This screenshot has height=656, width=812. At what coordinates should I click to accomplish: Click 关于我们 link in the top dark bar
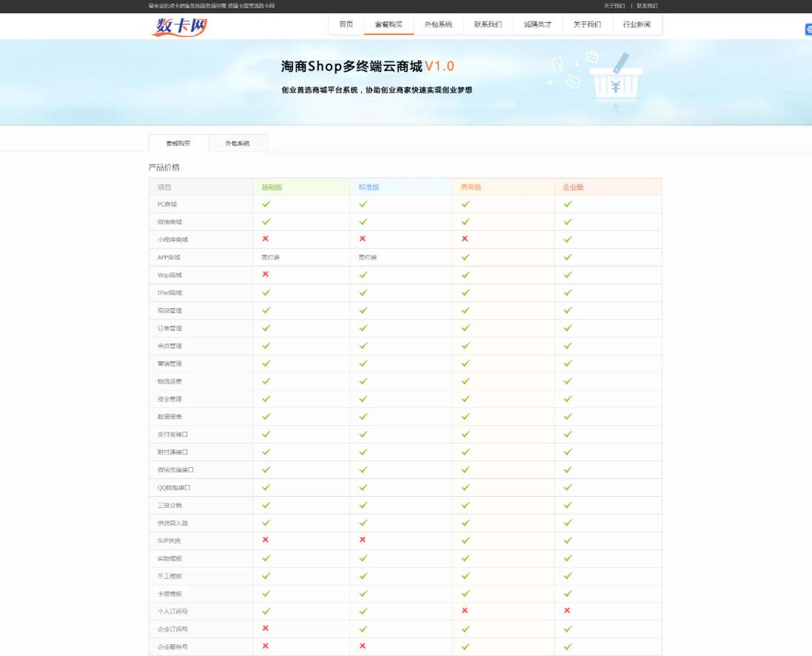[614, 6]
